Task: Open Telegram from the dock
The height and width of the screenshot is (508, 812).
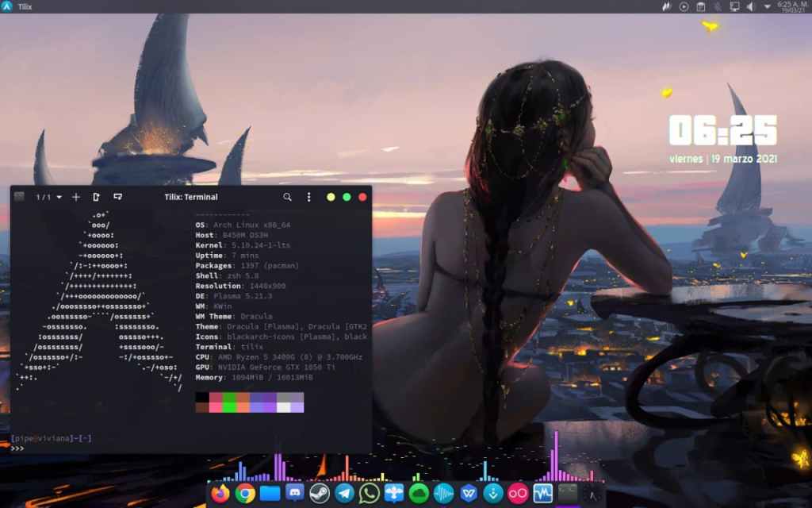Action: pyautogui.click(x=344, y=494)
